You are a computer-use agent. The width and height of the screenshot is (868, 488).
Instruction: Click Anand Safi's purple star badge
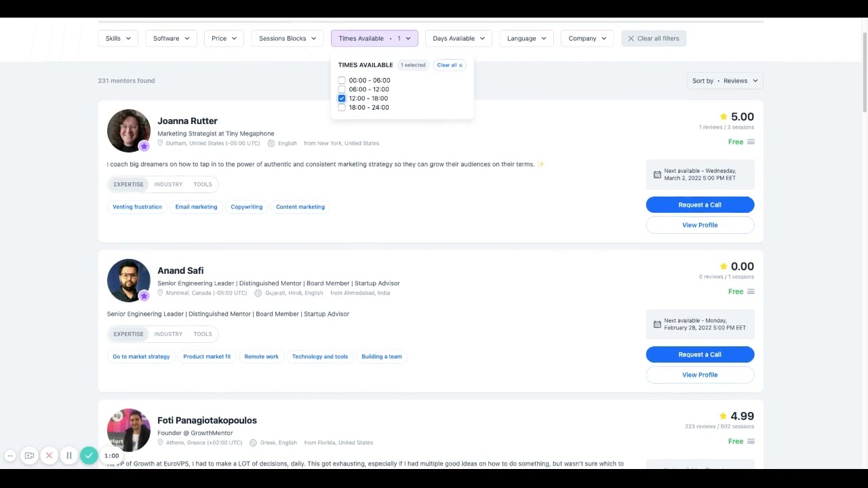144,296
